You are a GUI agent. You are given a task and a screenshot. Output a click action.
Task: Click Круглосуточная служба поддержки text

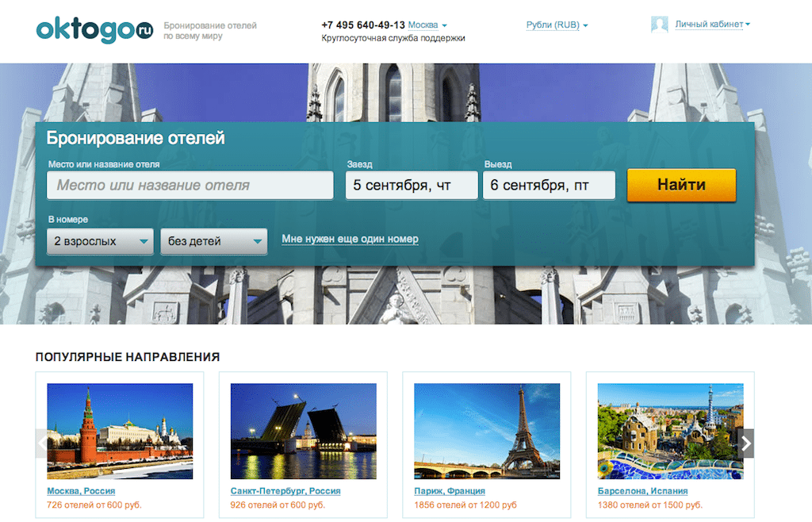click(x=393, y=38)
